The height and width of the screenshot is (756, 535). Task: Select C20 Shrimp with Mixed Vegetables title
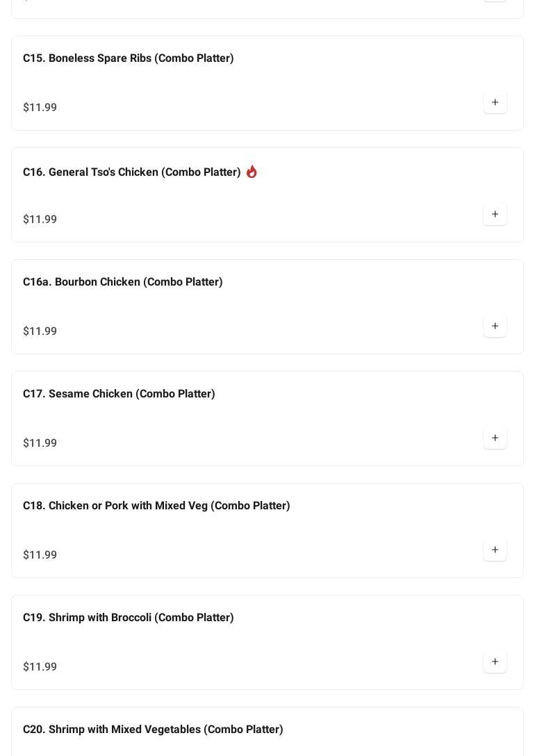pyautogui.click(x=153, y=730)
